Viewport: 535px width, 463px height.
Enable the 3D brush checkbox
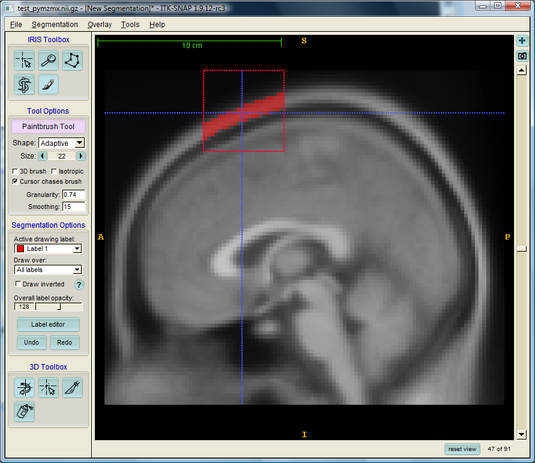tap(15, 171)
